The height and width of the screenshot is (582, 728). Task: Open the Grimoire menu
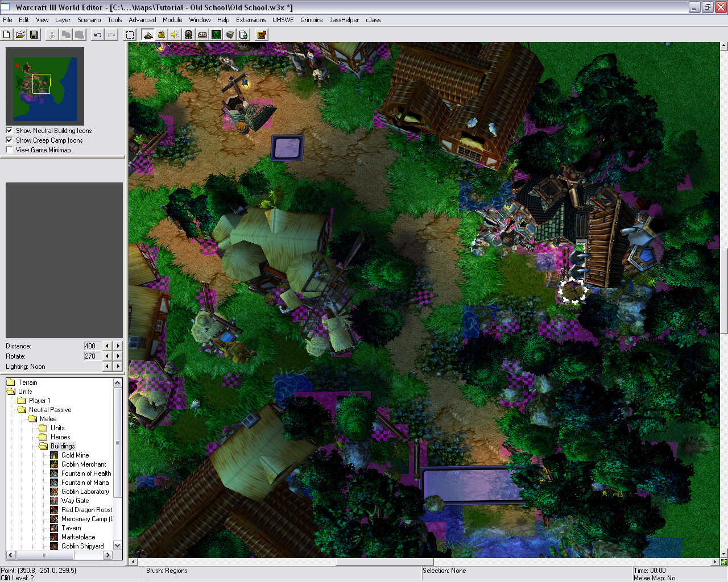pyautogui.click(x=312, y=20)
